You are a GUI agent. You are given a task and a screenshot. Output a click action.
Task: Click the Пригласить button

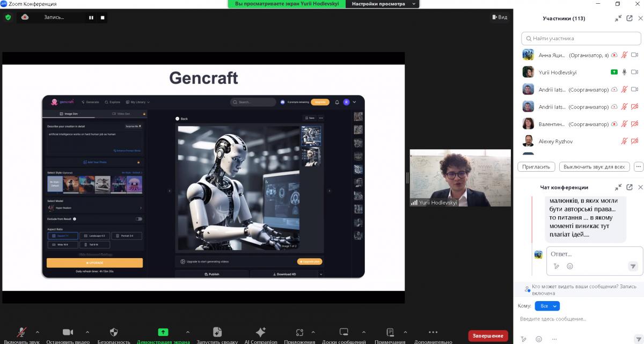point(537,167)
